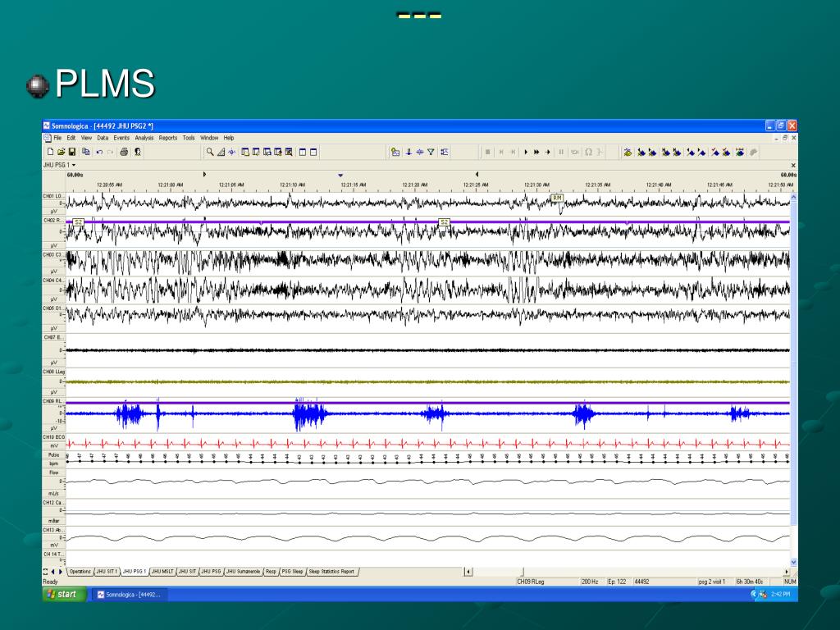Open the Reports menu
840x630 pixels.
click(167, 138)
